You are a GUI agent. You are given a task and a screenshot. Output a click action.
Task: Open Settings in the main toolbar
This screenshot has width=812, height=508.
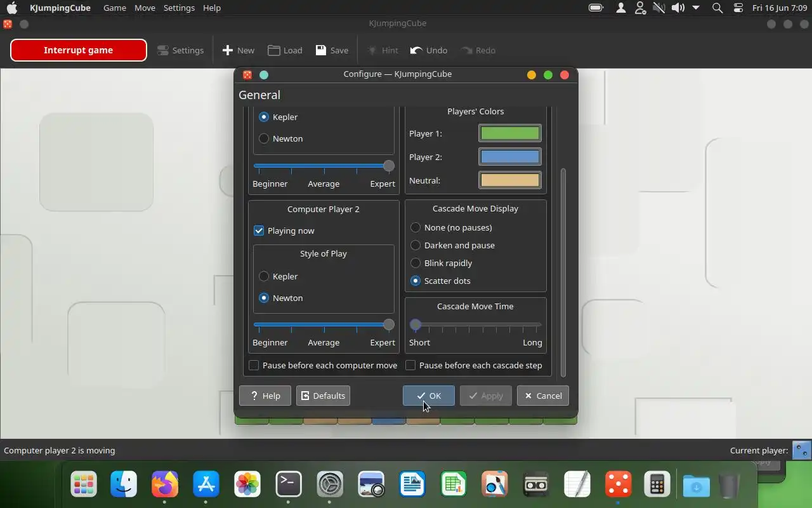(181, 50)
